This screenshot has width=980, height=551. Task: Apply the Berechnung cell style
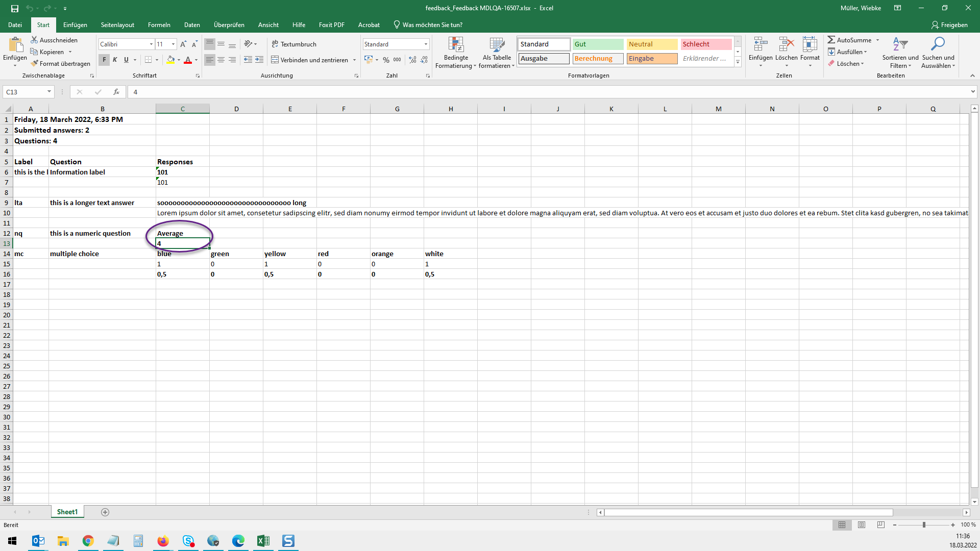598,59
